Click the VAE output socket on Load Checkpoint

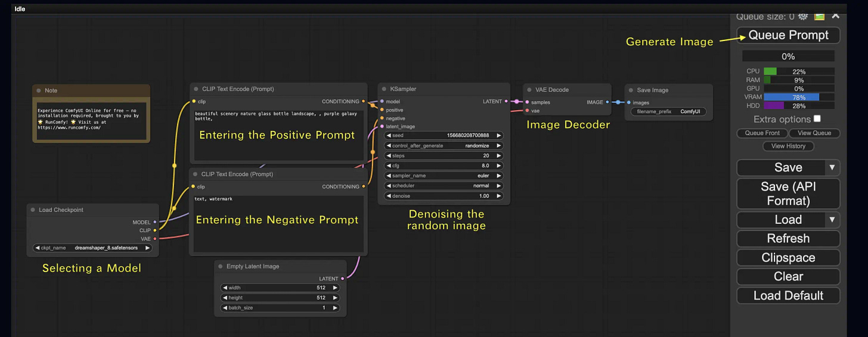tap(155, 239)
